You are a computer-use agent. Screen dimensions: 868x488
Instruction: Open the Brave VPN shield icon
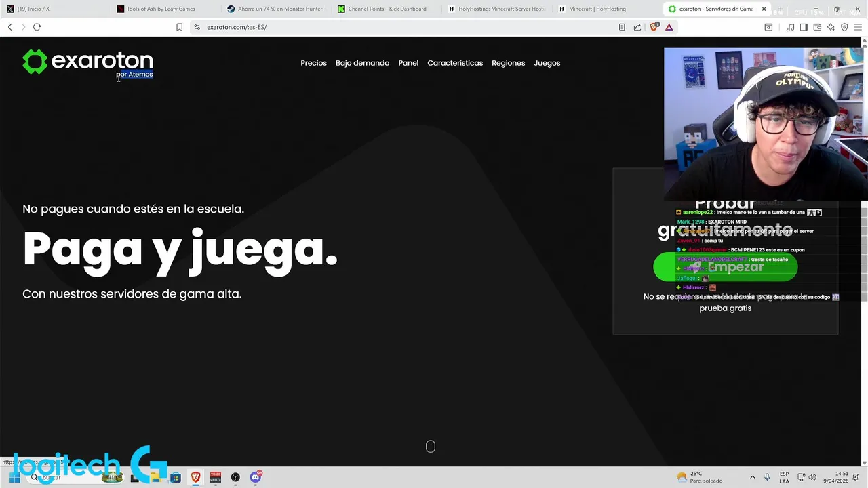point(844,27)
